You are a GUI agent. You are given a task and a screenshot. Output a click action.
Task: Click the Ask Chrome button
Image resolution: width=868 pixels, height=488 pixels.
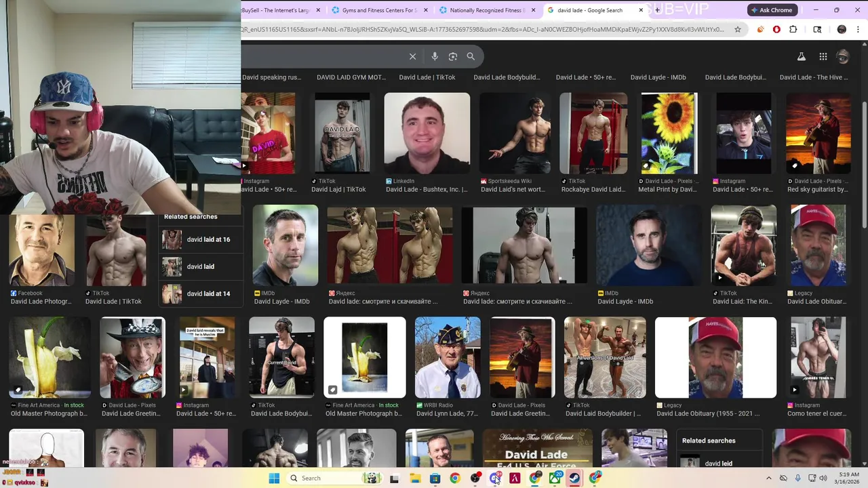click(772, 10)
